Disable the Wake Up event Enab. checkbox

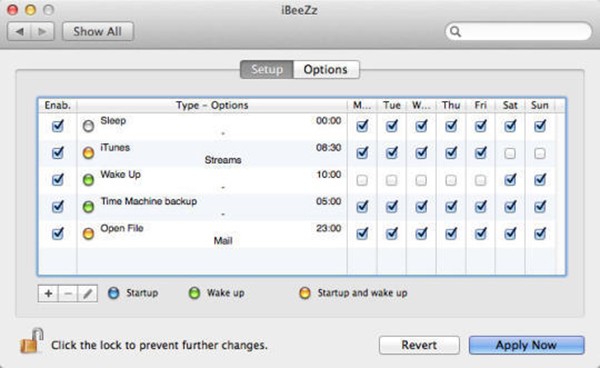coord(58,180)
